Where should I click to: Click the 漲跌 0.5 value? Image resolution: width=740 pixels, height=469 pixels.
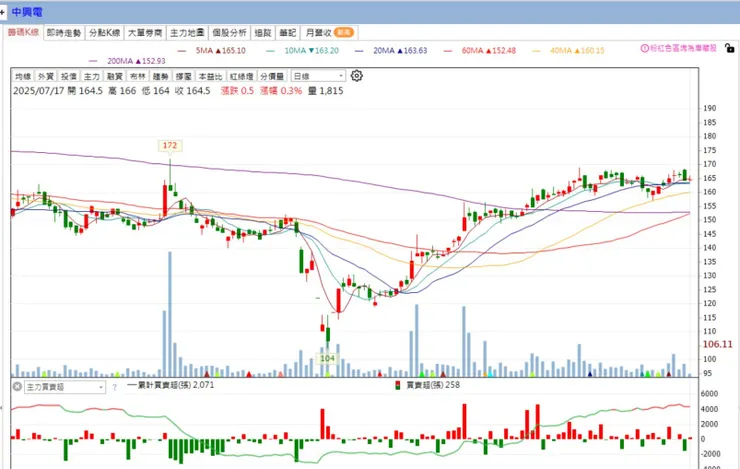click(237, 91)
